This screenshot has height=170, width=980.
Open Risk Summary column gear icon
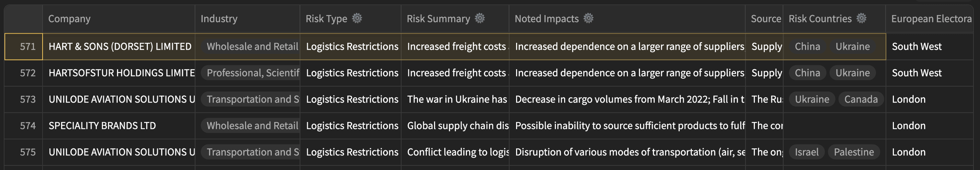[480, 18]
